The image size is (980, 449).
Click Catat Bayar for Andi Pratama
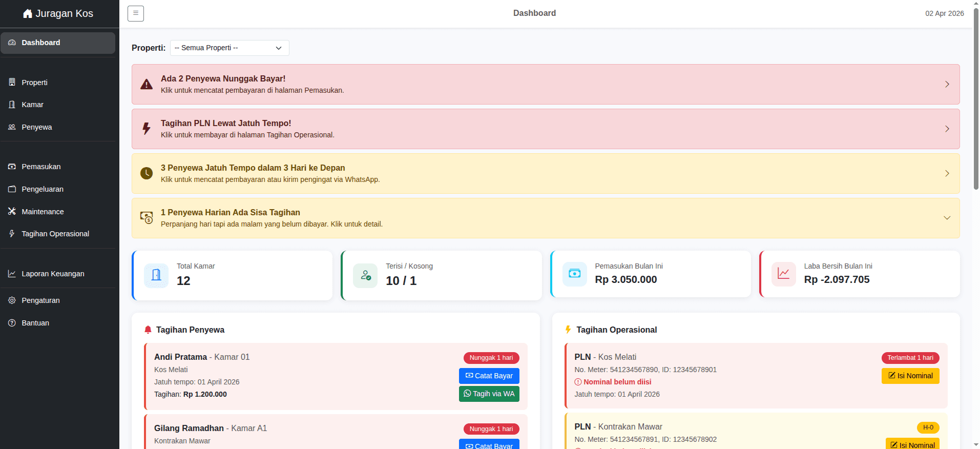(489, 376)
